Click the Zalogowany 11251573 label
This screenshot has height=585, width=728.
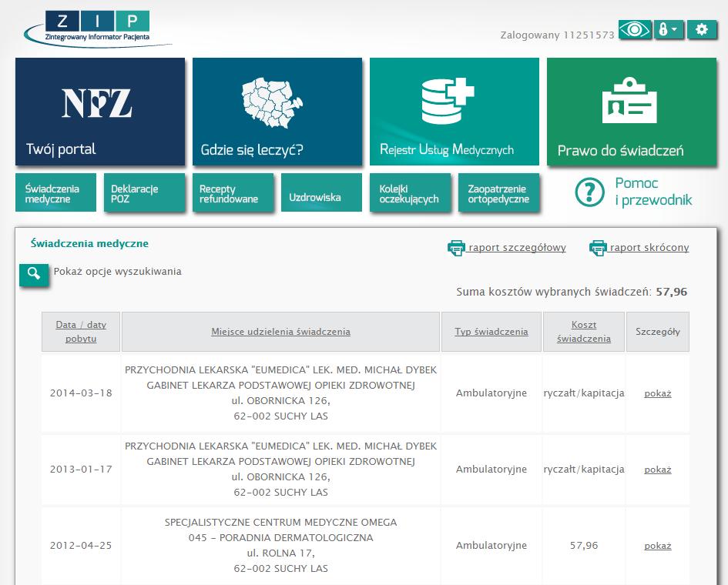coord(557,35)
